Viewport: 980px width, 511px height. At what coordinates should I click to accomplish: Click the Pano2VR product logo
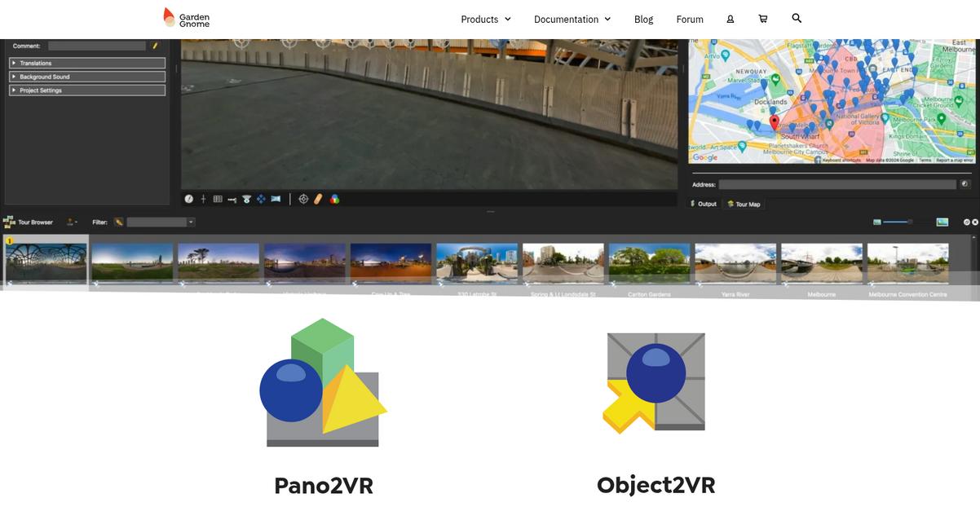click(x=324, y=382)
